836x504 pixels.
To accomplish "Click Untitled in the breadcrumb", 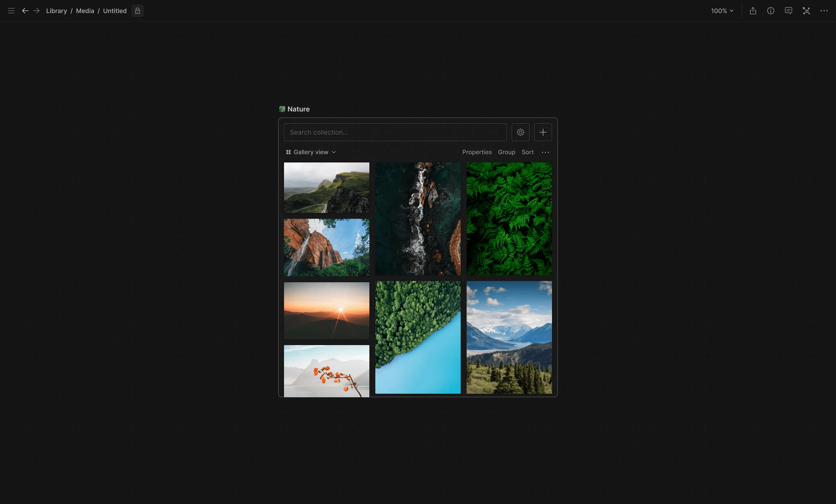I will 115,11.
